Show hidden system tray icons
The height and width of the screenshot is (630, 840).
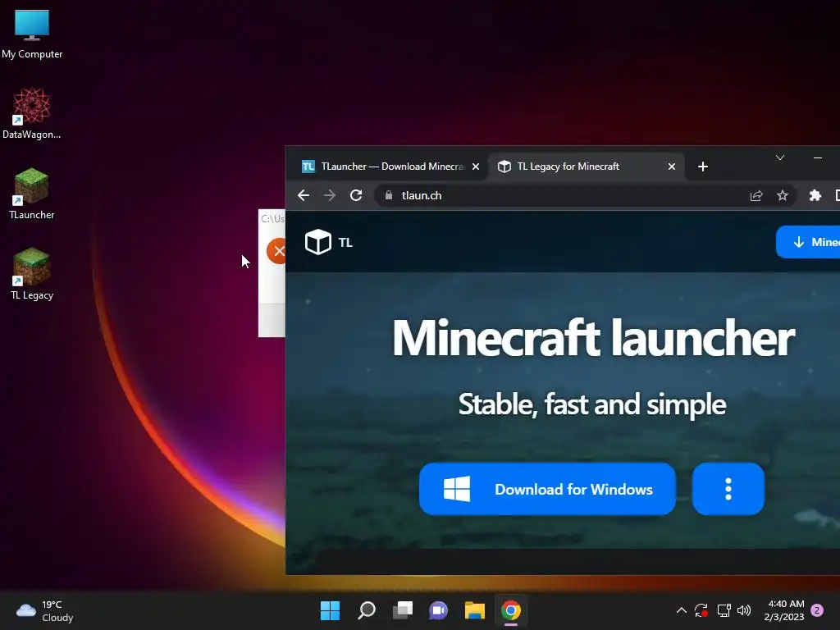click(682, 610)
